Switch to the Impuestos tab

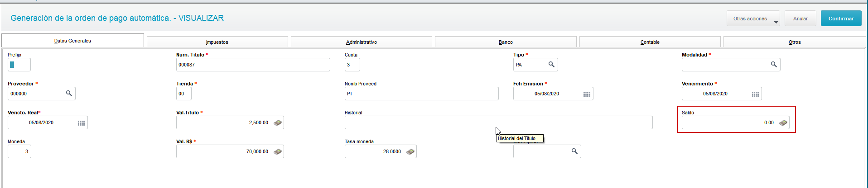coord(217,42)
